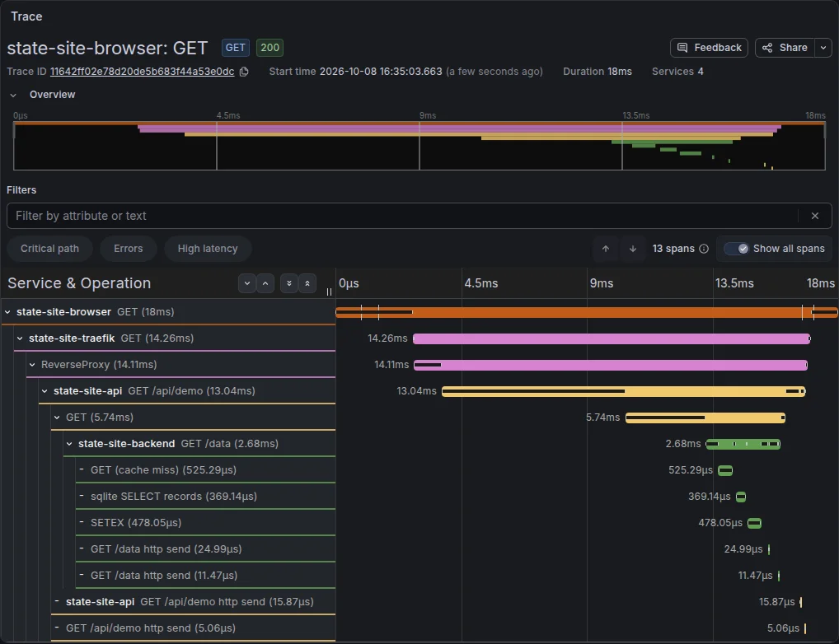The width and height of the screenshot is (839, 644).
Task: Go to previous matching span arrow
Action: pyautogui.click(x=606, y=249)
